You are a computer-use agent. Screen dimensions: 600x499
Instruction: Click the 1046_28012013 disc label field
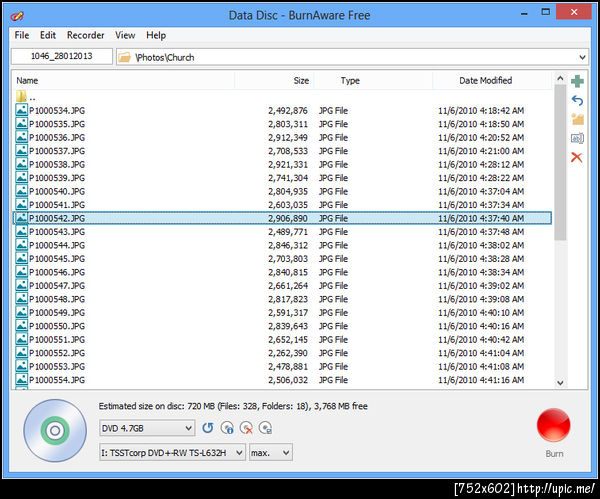point(62,56)
